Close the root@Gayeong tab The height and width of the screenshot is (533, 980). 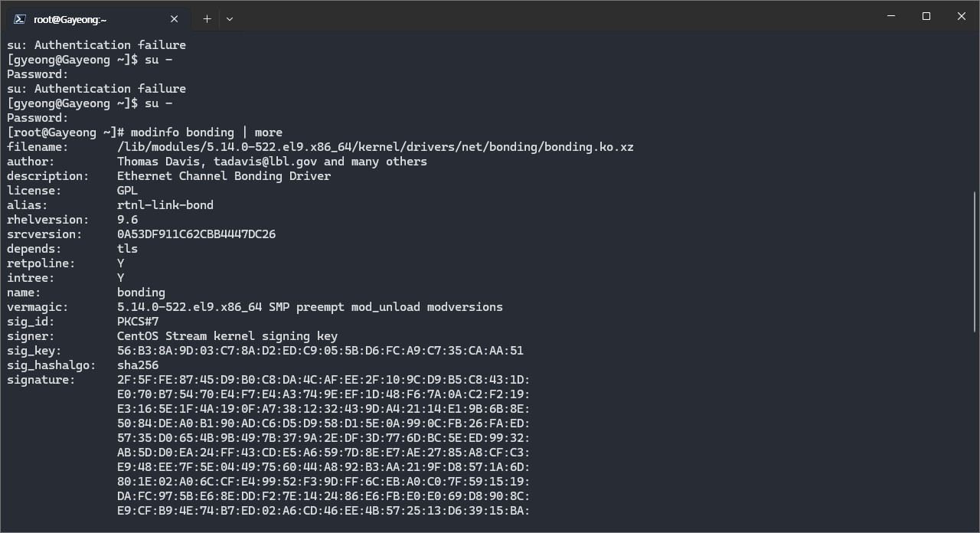(175, 19)
